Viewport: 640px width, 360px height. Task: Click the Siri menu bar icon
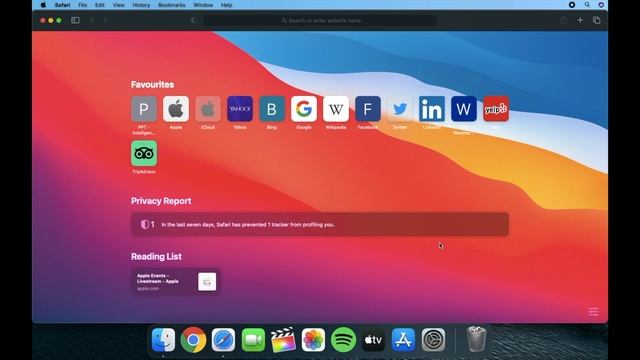pos(601,5)
